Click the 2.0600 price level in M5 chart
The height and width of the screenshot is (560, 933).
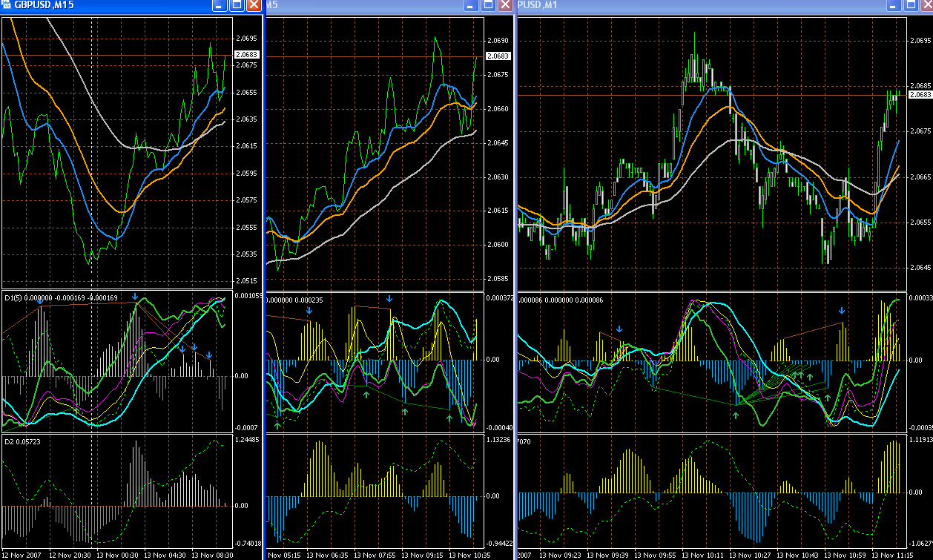[498, 245]
